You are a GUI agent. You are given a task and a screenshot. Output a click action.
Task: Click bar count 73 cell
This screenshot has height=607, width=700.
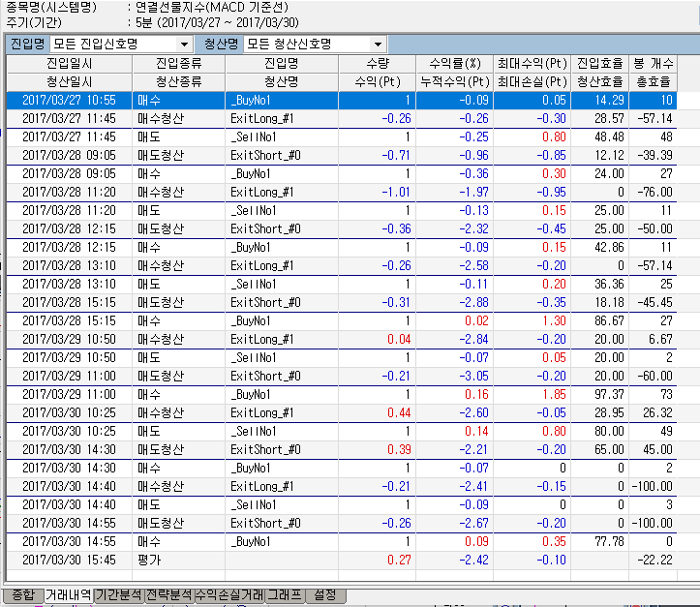click(x=654, y=395)
